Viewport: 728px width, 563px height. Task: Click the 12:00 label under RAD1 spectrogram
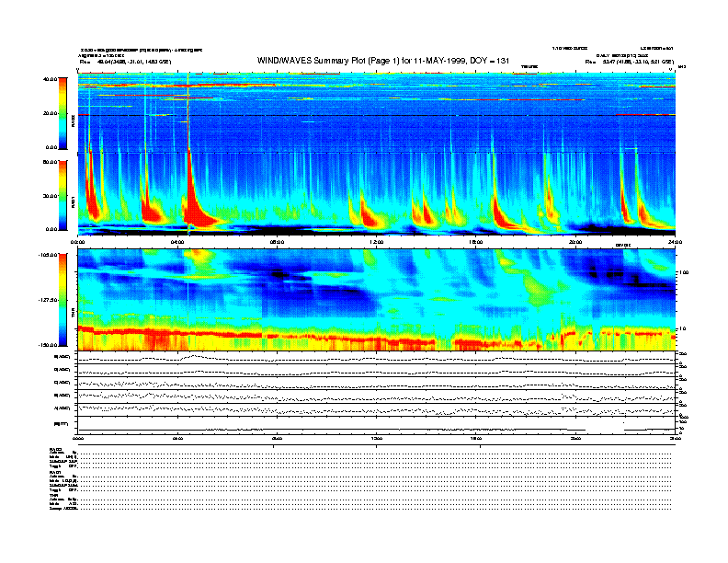tap(377, 242)
